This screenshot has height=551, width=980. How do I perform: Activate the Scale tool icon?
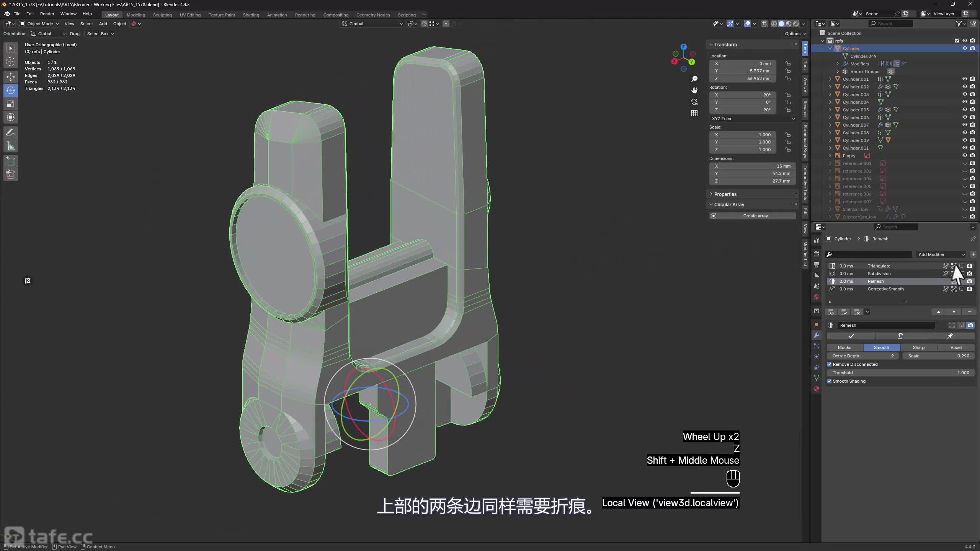click(x=11, y=104)
